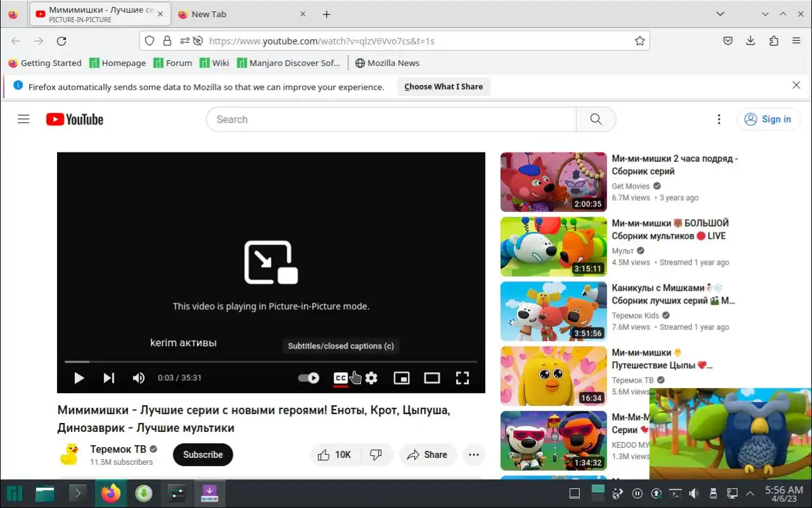Open Mozilla News bookmark
Screen dimensions: 812x508
pos(388,63)
